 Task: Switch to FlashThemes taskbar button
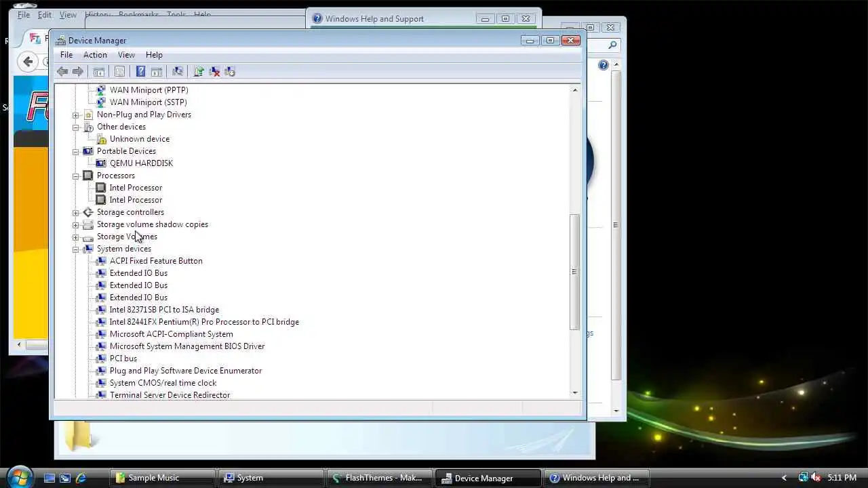coord(379,478)
